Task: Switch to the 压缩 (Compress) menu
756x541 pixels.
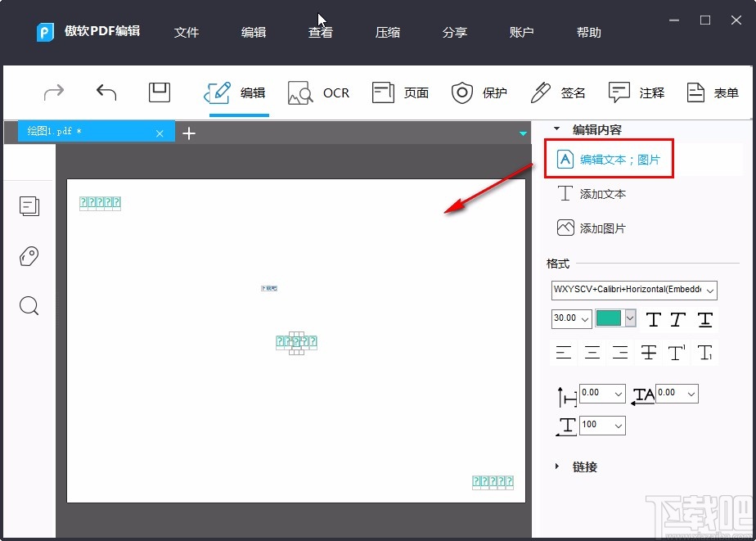Action: click(387, 33)
